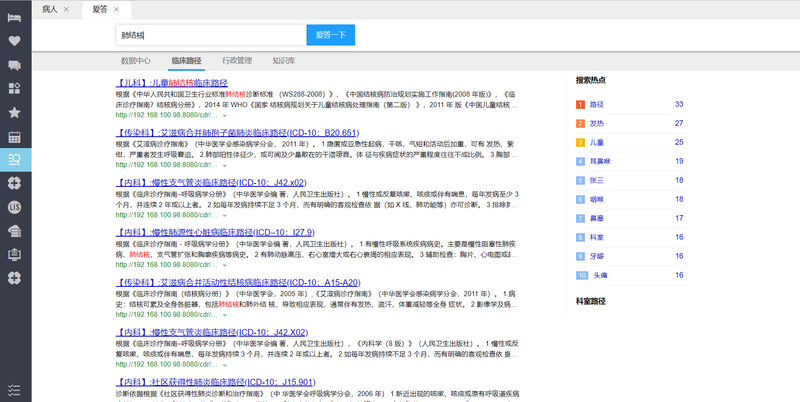800x402 pixels.
Task: Open the chat bubbles sidebar icon
Action: coord(14,65)
